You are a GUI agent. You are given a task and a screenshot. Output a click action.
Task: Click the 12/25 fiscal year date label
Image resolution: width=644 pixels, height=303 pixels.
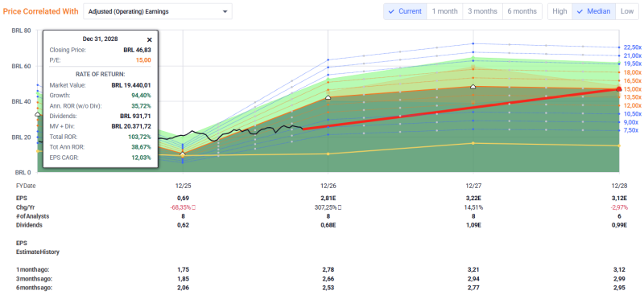pos(183,186)
